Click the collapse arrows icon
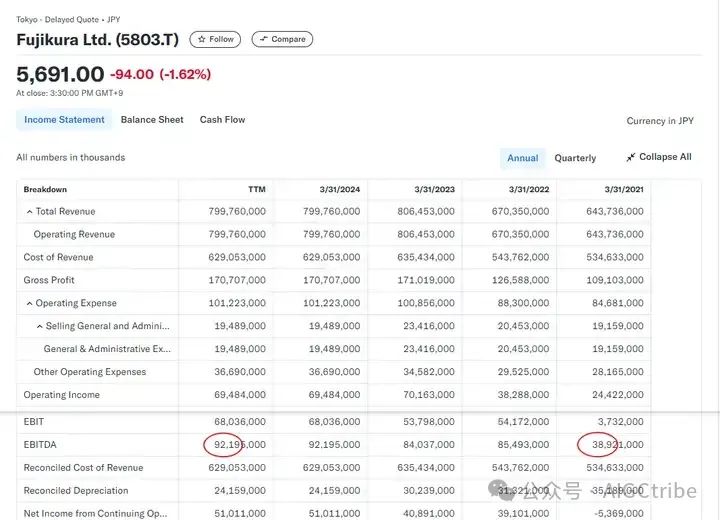Image resolution: width=720 pixels, height=520 pixels. click(x=630, y=158)
